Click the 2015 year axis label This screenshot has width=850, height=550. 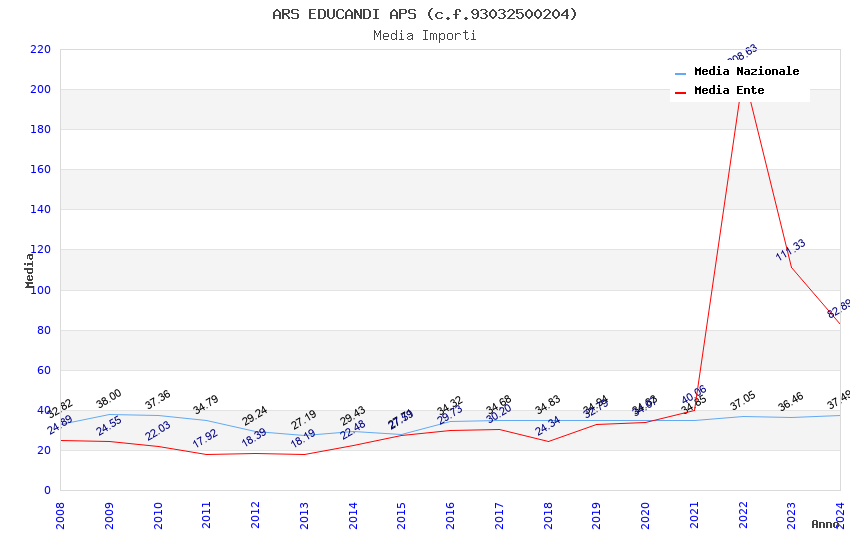[402, 515]
